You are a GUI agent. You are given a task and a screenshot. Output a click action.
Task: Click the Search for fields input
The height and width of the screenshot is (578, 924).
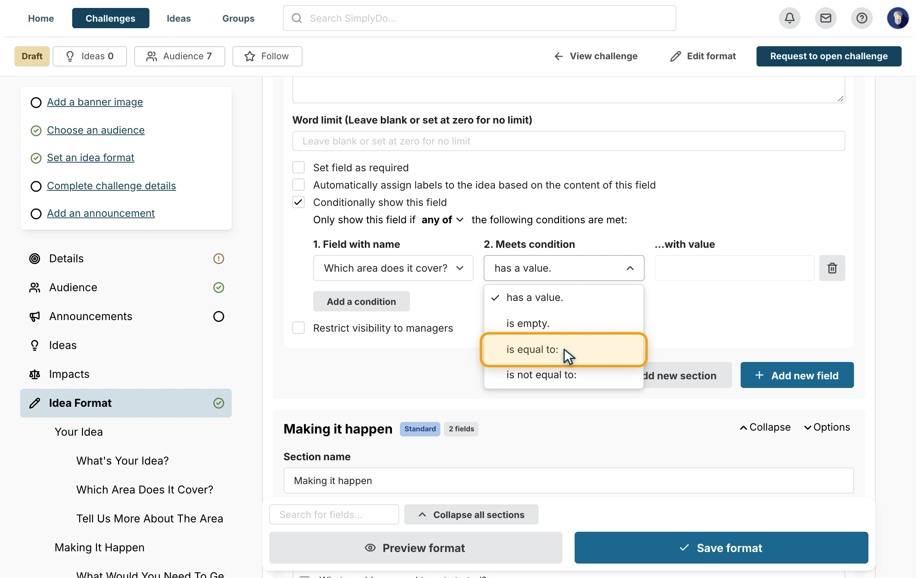click(334, 514)
